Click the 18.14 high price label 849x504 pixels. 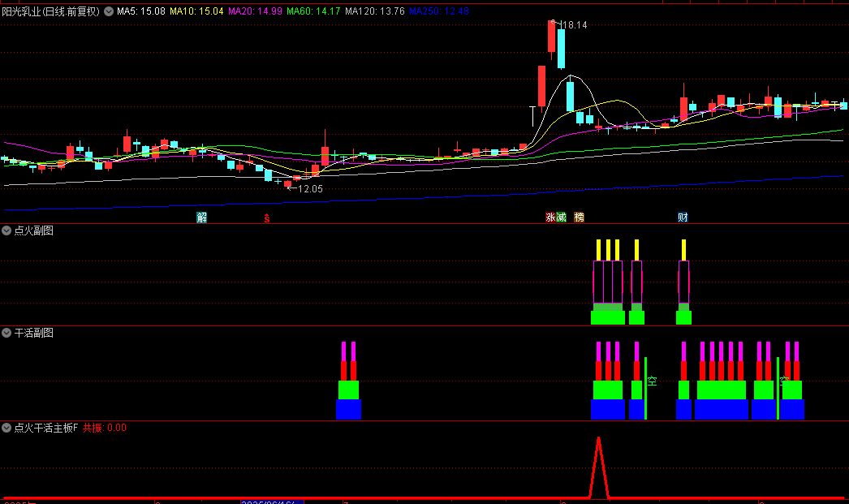575,25
